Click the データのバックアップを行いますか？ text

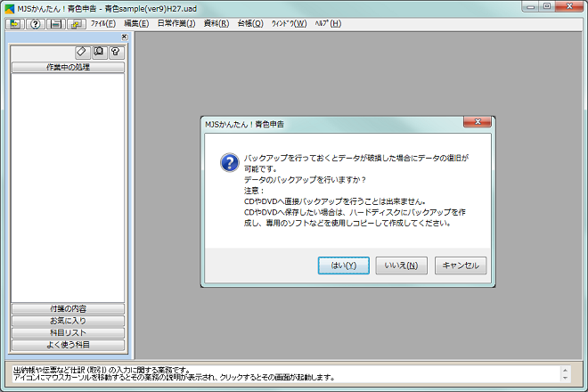[x=305, y=180]
